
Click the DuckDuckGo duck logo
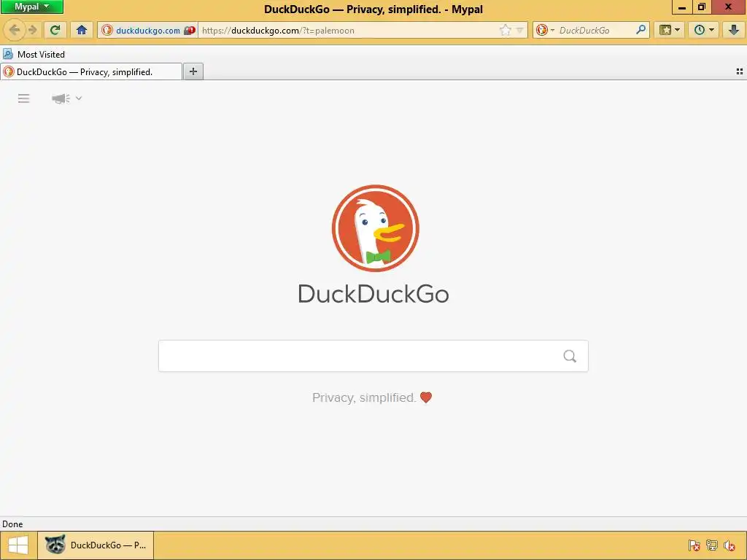(x=376, y=228)
